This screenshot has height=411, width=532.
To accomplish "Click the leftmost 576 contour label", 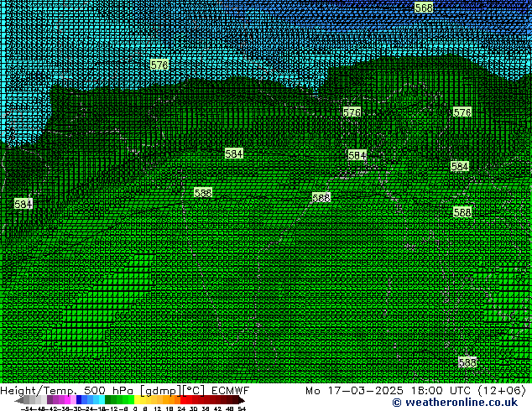I will pos(159,65).
